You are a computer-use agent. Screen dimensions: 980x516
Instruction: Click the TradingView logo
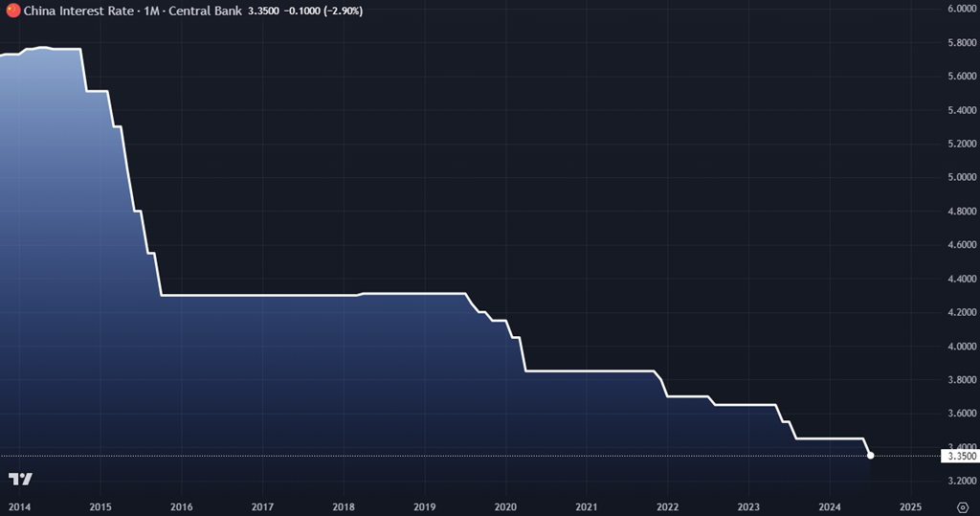click(20, 479)
